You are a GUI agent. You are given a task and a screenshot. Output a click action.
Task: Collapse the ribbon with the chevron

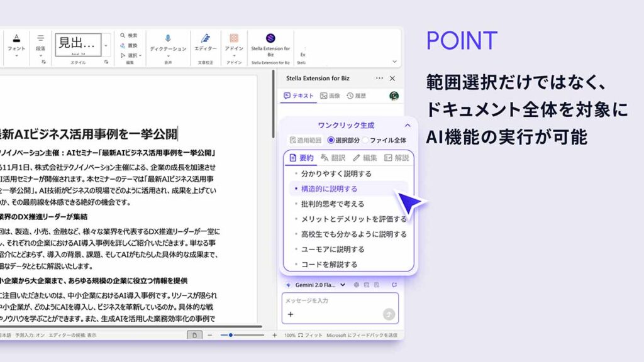click(x=394, y=62)
